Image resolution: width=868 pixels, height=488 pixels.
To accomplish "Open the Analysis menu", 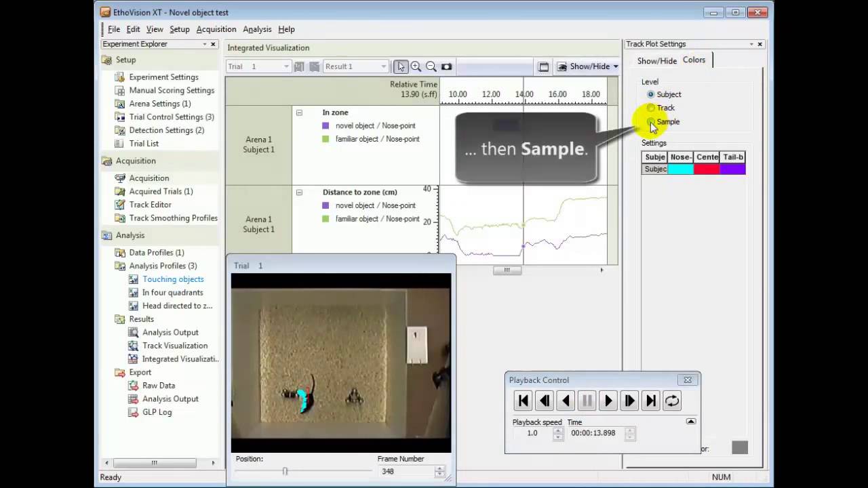I will point(257,29).
